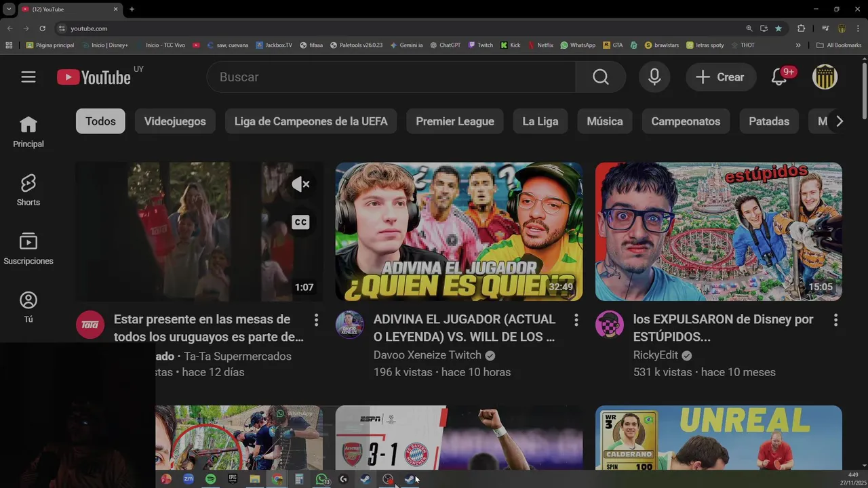Reload the page in Chrome
The width and height of the screenshot is (868, 488).
(42, 28)
